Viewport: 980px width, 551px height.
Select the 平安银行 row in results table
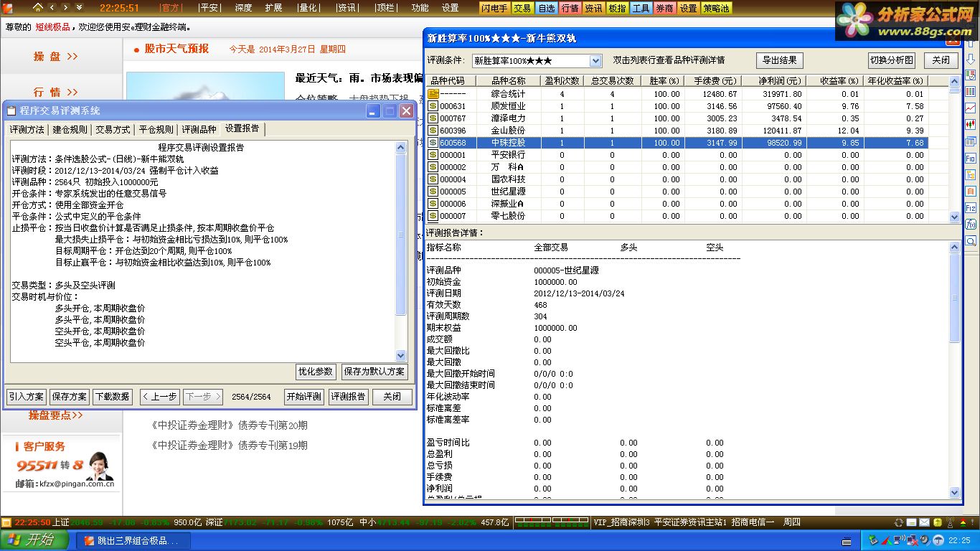coord(677,155)
